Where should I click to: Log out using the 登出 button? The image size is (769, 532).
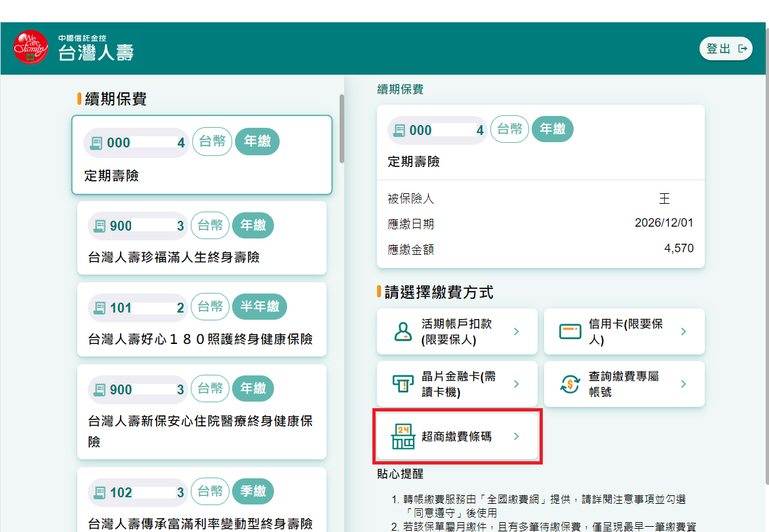726,48
